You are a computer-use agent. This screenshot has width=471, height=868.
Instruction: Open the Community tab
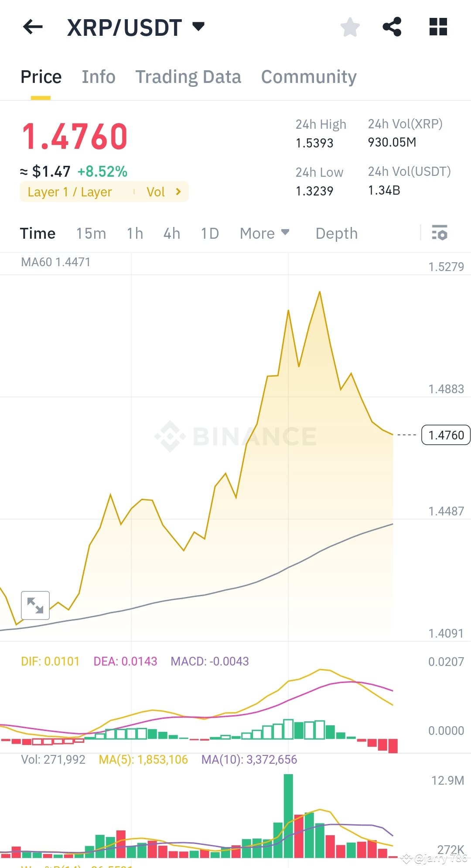point(308,76)
